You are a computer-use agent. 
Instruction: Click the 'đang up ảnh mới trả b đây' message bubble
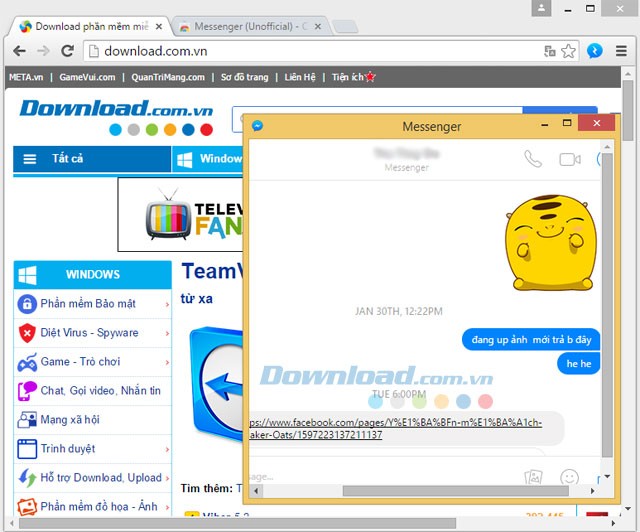click(x=531, y=340)
